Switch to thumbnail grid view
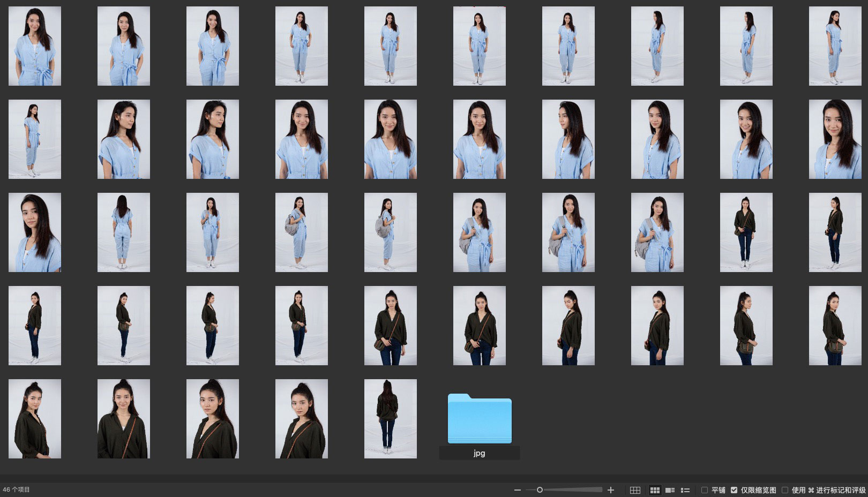Image resolution: width=868 pixels, height=497 pixels. [655, 490]
